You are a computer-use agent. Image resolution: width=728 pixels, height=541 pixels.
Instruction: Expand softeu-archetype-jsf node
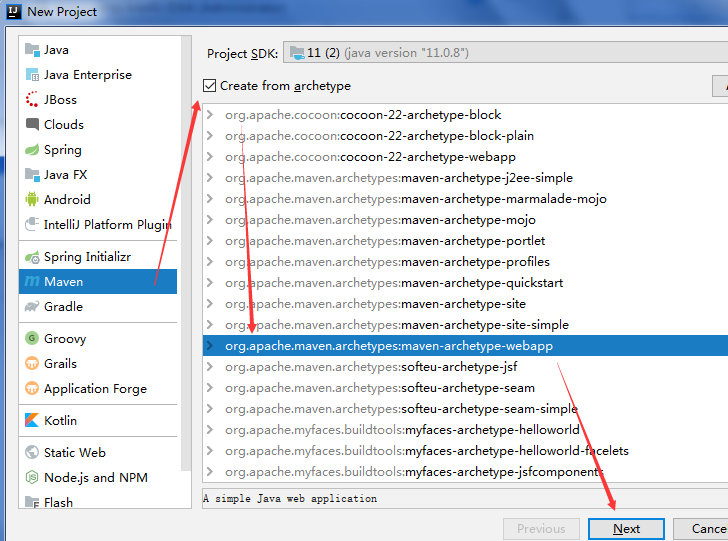tap(210, 367)
